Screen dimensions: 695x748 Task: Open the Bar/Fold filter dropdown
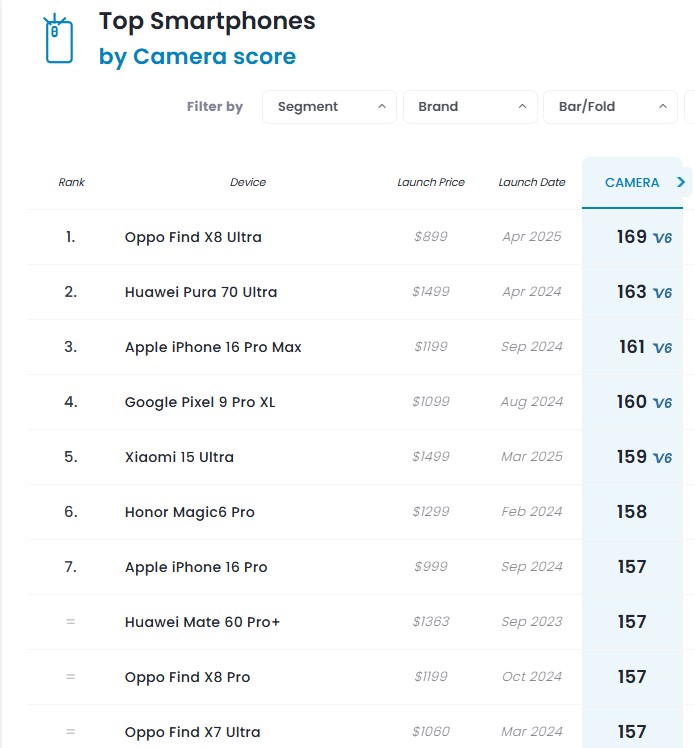coord(609,107)
